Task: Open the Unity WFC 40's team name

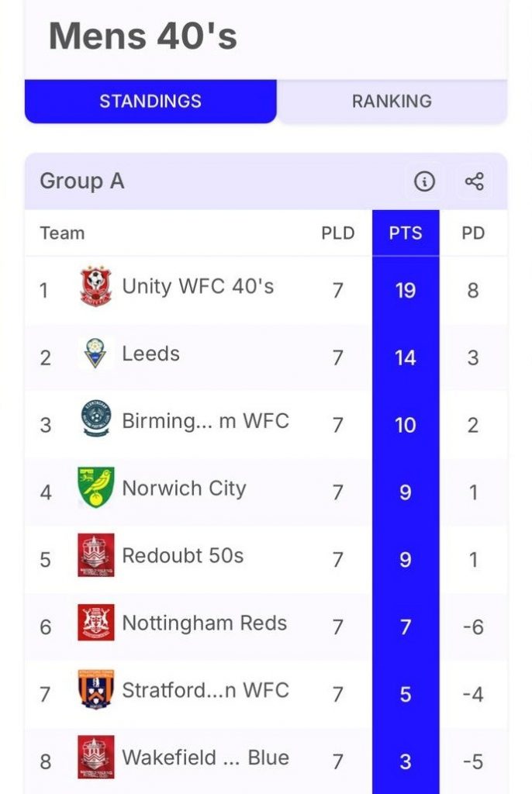Action: point(198,287)
